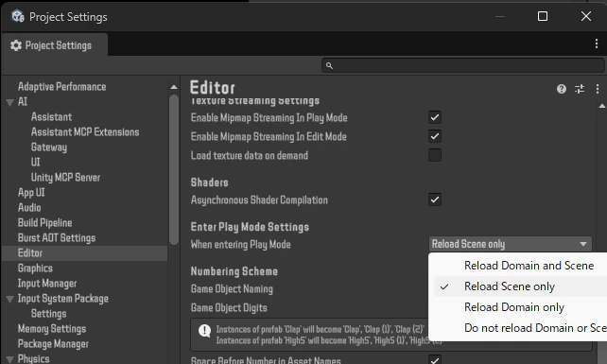Choose Reload Scene only option
This screenshot has height=364, width=607.
click(x=520, y=286)
